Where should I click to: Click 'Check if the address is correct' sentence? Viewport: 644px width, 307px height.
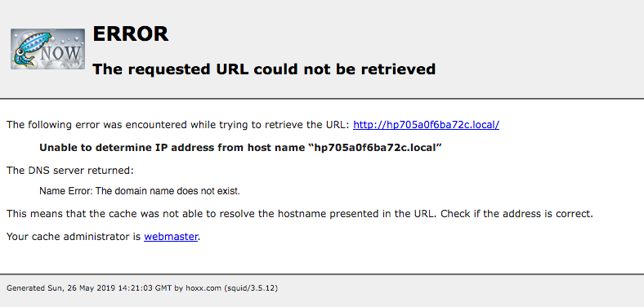pos(517,214)
